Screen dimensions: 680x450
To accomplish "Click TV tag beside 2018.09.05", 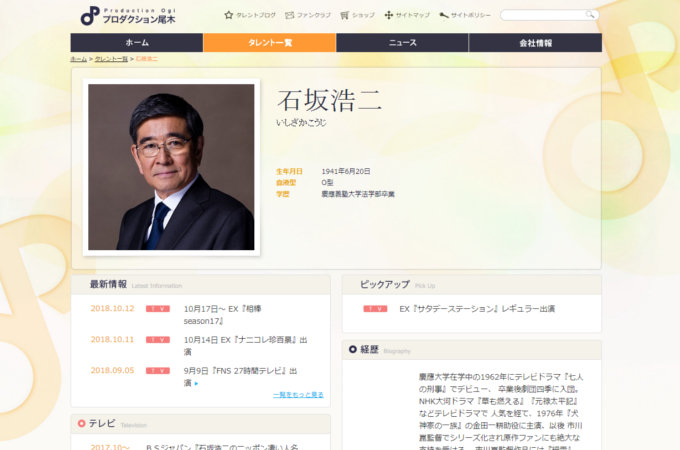I will [158, 371].
